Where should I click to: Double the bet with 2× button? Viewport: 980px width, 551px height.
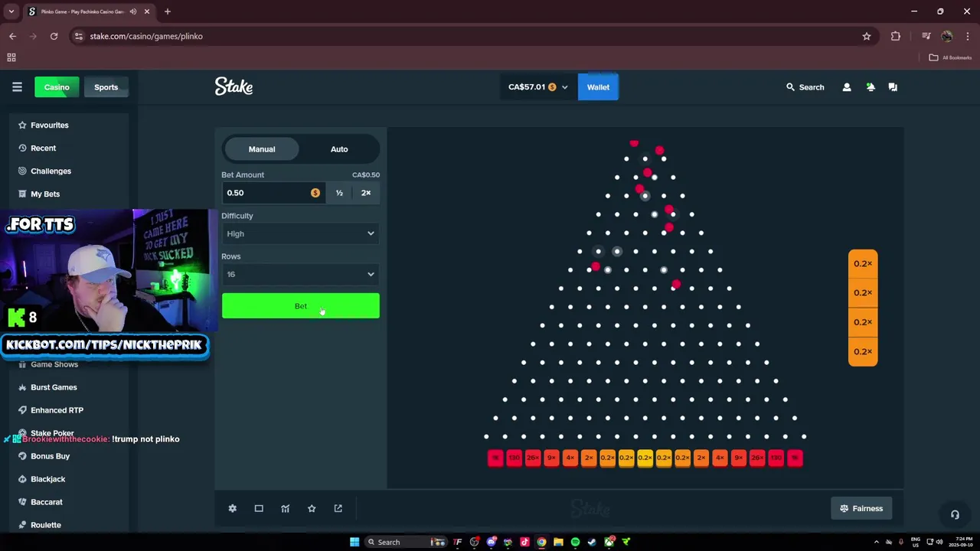366,193
